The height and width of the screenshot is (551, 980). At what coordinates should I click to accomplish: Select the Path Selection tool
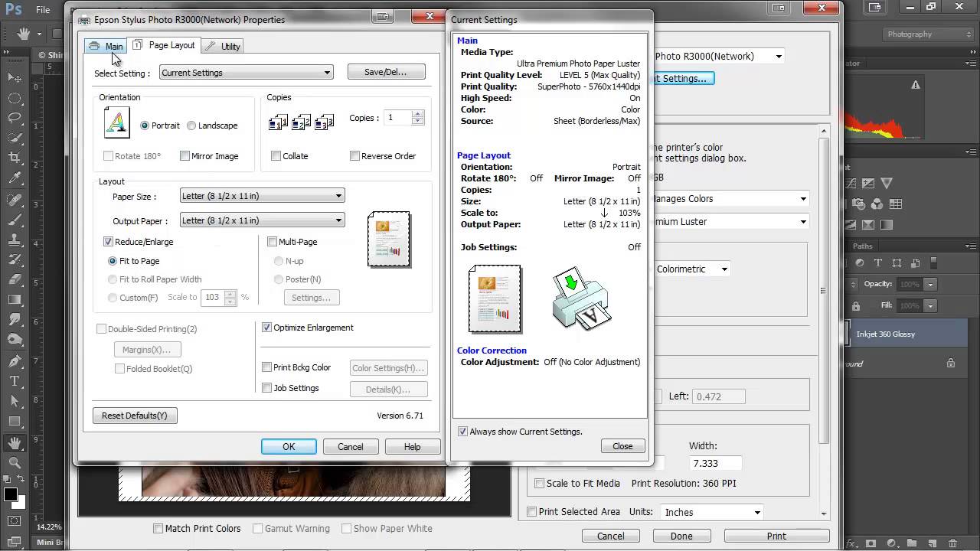(x=15, y=401)
